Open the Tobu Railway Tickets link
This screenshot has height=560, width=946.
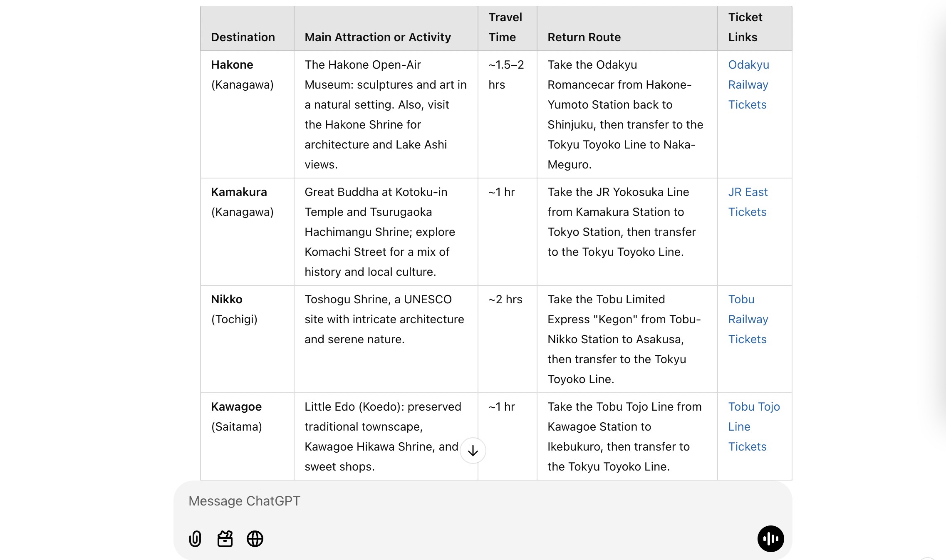click(748, 319)
